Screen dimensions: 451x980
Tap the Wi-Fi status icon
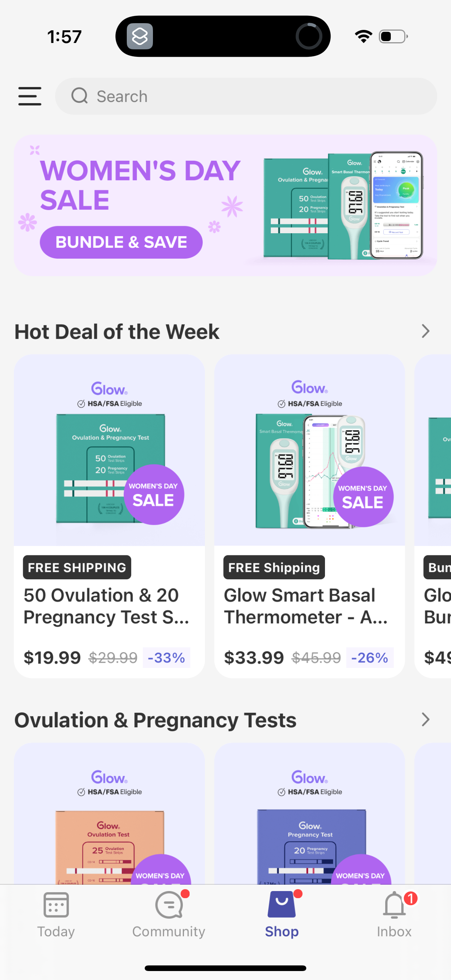363,37
